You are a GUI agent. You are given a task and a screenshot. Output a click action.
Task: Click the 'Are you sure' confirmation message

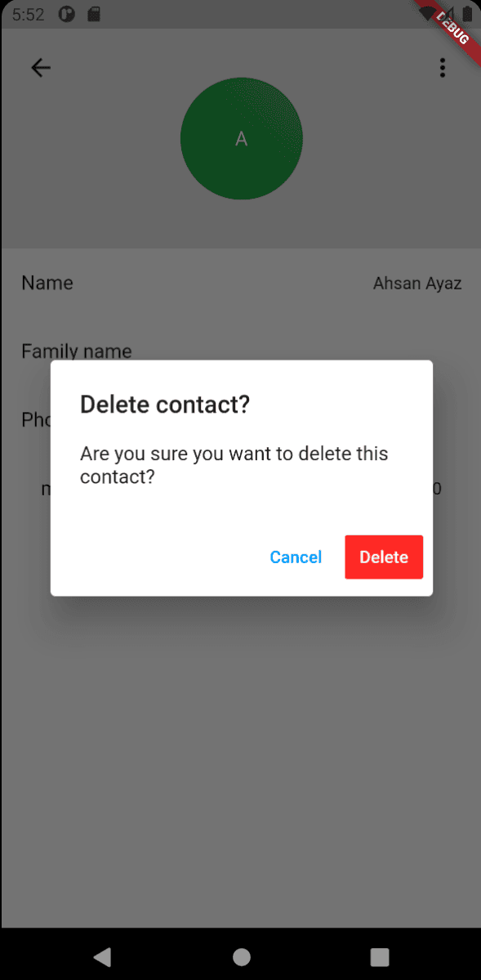click(x=234, y=465)
